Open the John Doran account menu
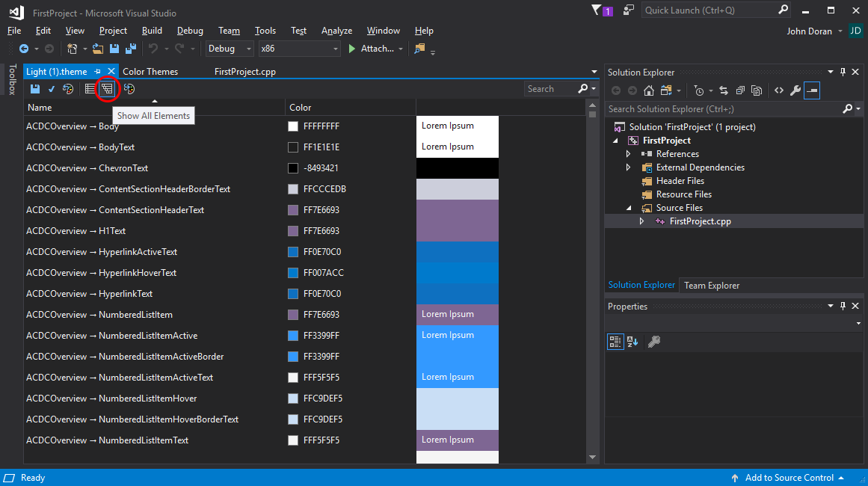The height and width of the screenshot is (486, 868). tap(814, 31)
